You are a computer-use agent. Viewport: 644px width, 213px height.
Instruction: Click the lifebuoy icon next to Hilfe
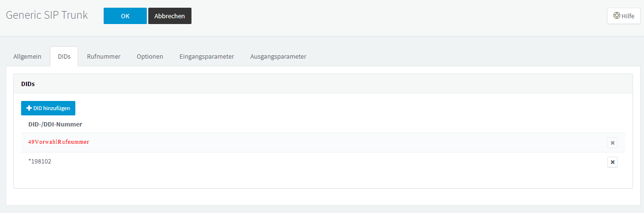[617, 16]
